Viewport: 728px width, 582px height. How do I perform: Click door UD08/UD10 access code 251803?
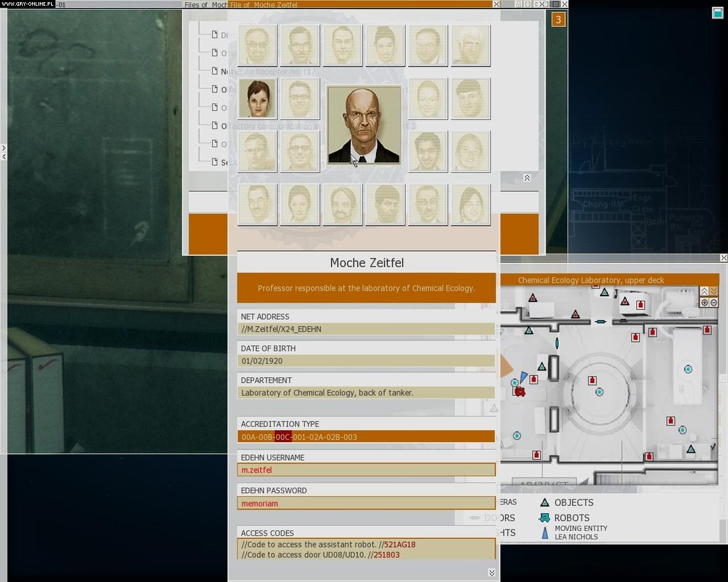coord(387,554)
